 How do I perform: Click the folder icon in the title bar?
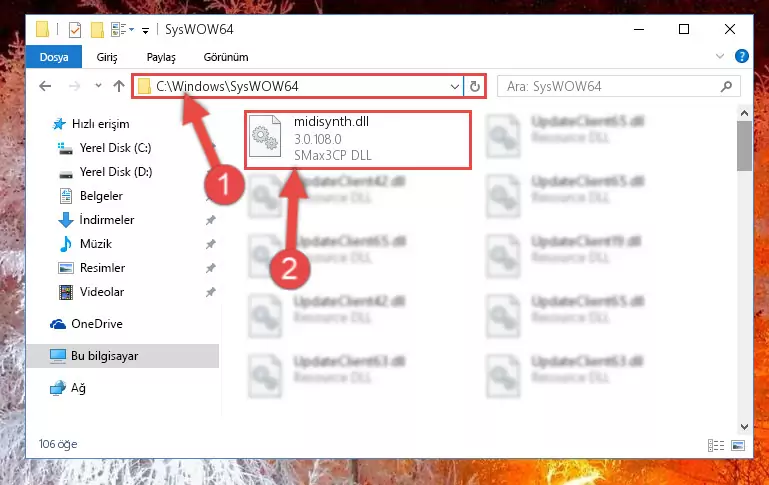click(x=43, y=29)
